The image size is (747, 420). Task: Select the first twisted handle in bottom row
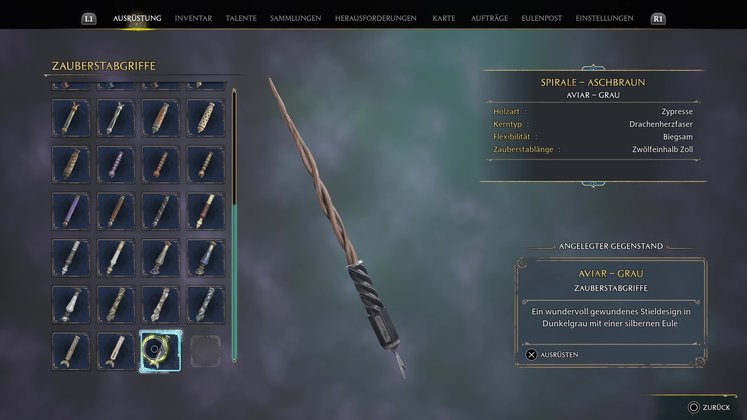(x=71, y=351)
